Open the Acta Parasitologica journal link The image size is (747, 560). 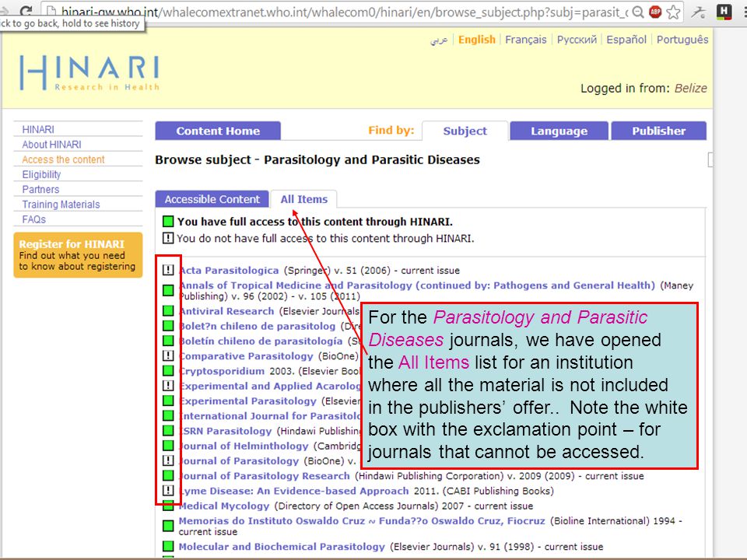(x=229, y=271)
